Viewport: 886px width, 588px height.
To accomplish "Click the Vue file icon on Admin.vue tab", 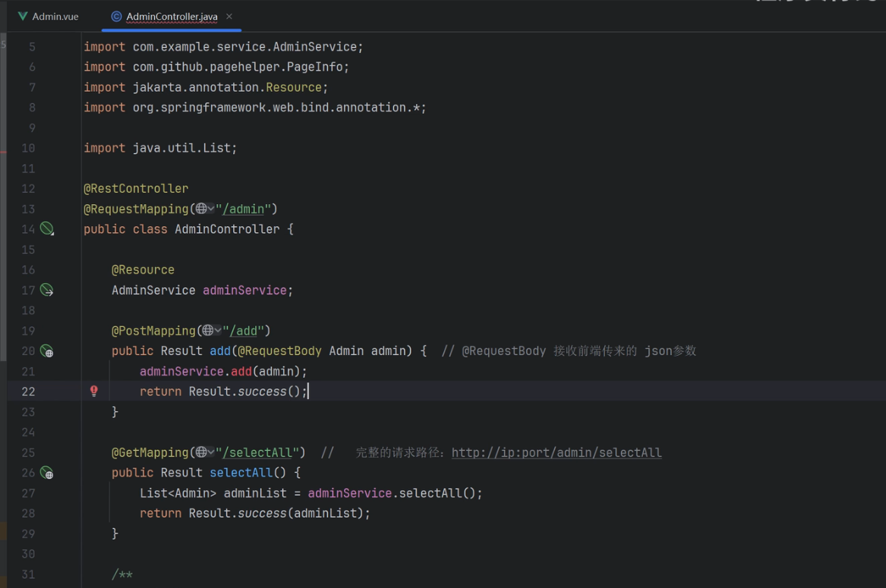I will (23, 17).
